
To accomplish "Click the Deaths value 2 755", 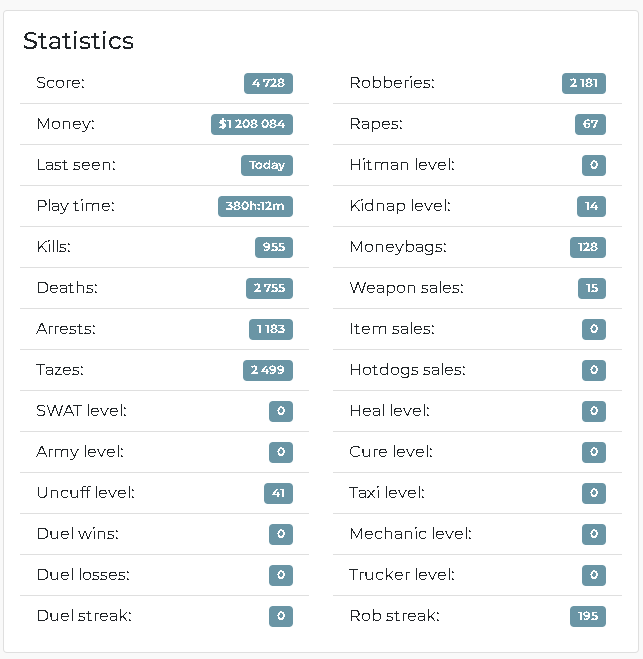I will (x=269, y=288).
